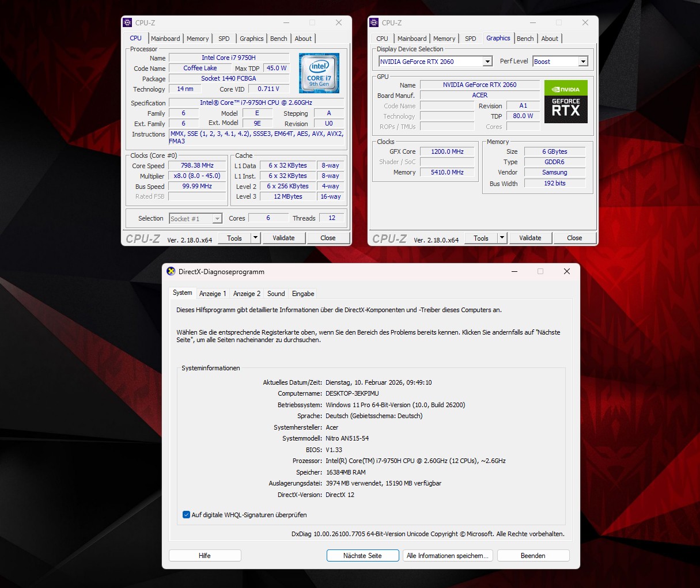Click the CPU-Z title icon in the processor window
The image size is (700, 588).
point(128,23)
